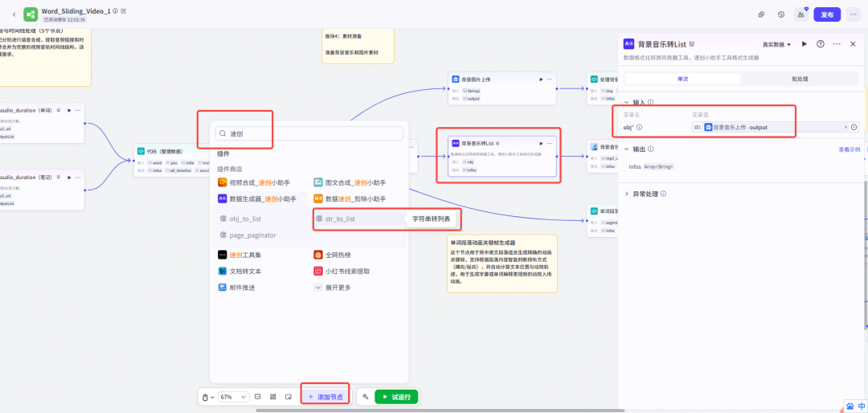This screenshot has height=413, width=868.
Task: Open the 真实数据 dropdown
Action: 776,44
